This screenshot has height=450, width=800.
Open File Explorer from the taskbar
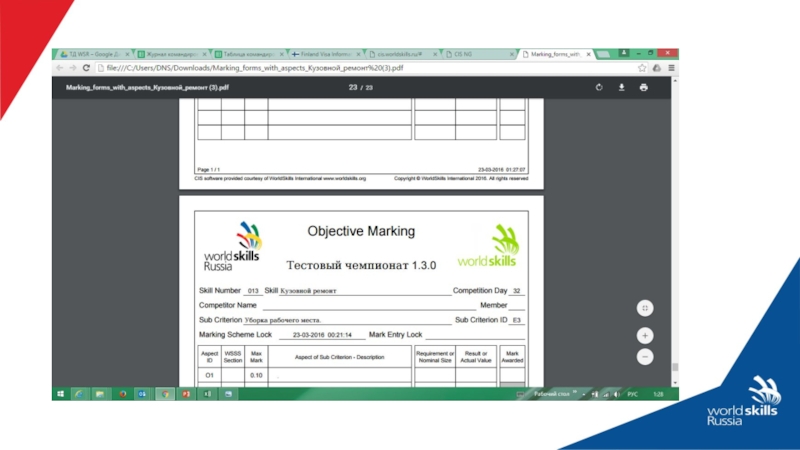[x=100, y=394]
